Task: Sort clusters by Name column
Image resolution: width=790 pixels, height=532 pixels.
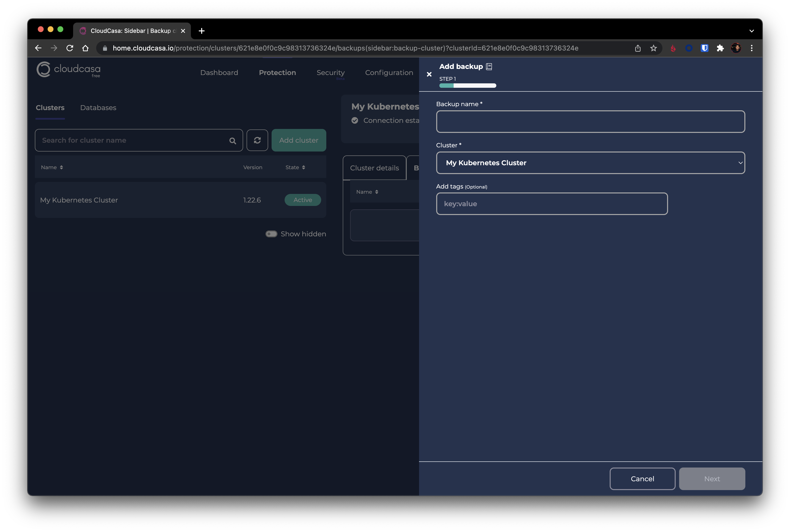Action: point(52,167)
